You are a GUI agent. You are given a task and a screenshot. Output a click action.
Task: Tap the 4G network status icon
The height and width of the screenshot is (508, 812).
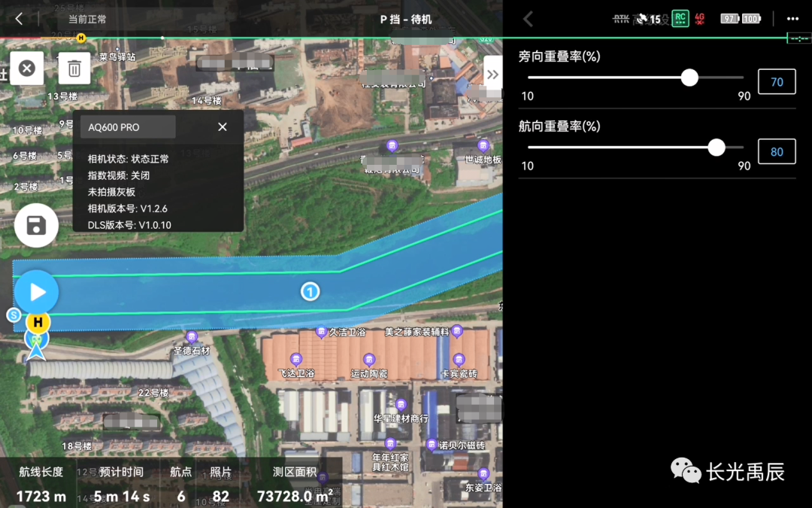(700, 18)
